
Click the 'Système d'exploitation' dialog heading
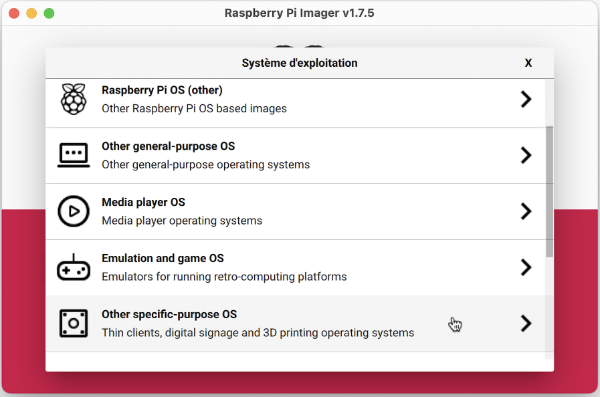tap(299, 63)
